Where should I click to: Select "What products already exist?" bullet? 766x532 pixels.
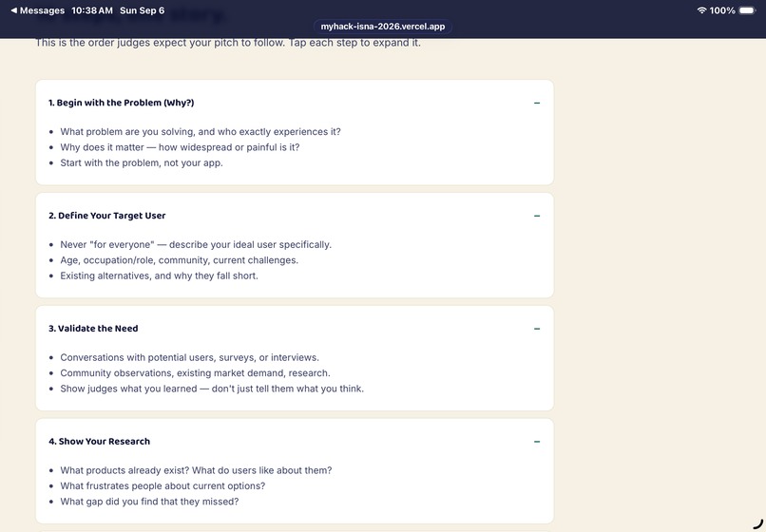[196, 470]
